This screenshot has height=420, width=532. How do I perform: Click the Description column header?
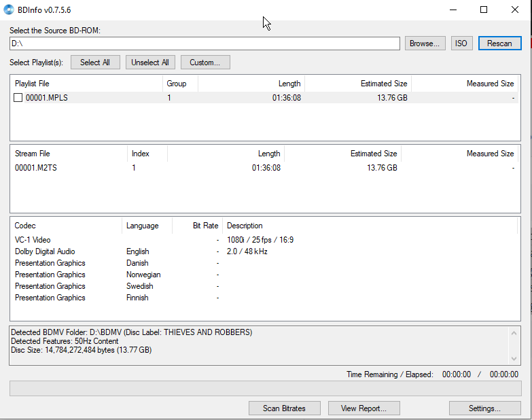pos(370,226)
